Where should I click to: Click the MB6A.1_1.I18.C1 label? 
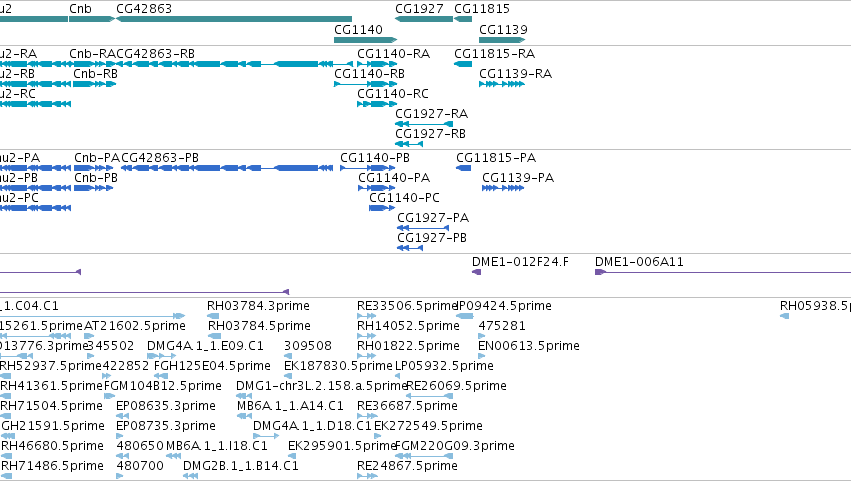tap(217, 447)
